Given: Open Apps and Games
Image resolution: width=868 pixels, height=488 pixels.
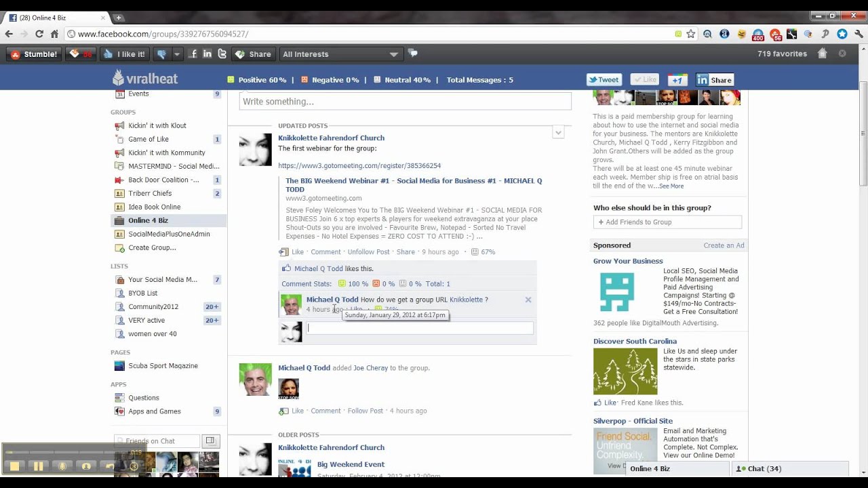Looking at the screenshot, I should pos(154,411).
